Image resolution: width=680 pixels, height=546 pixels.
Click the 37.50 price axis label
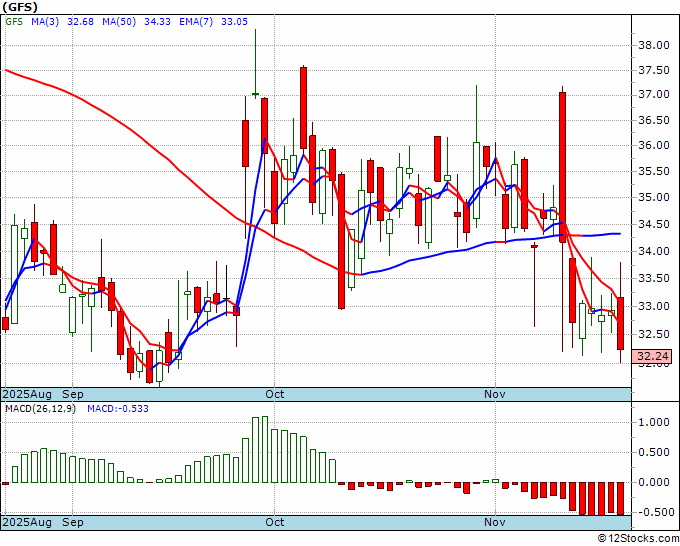[x=656, y=71]
